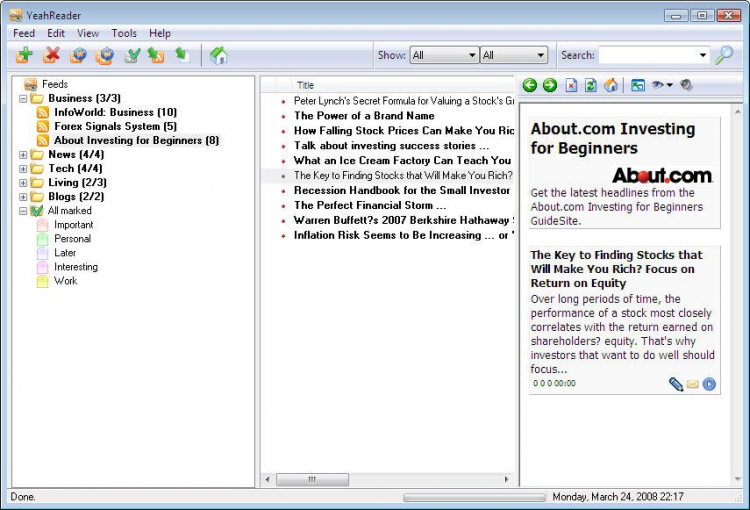The image size is (750, 510).
Task: Click the horizontal scrollbar of article list
Action: (x=387, y=479)
